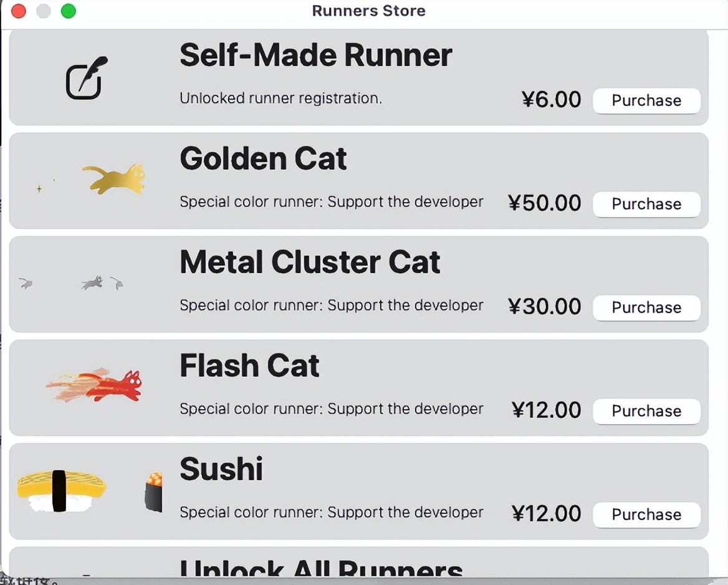Buy the Sushi runner
The width and height of the screenshot is (728, 585).
[x=646, y=515]
